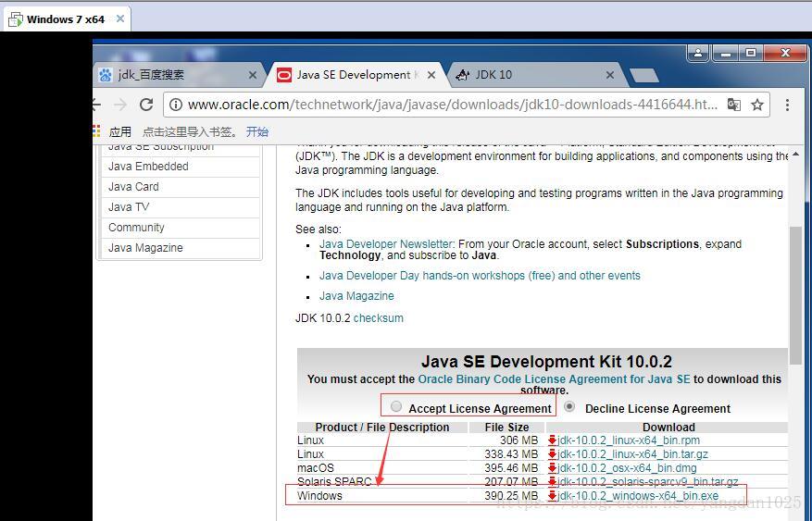Click the 应用 apps shortcut label
Screen dimensions: 812x521
click(x=119, y=132)
